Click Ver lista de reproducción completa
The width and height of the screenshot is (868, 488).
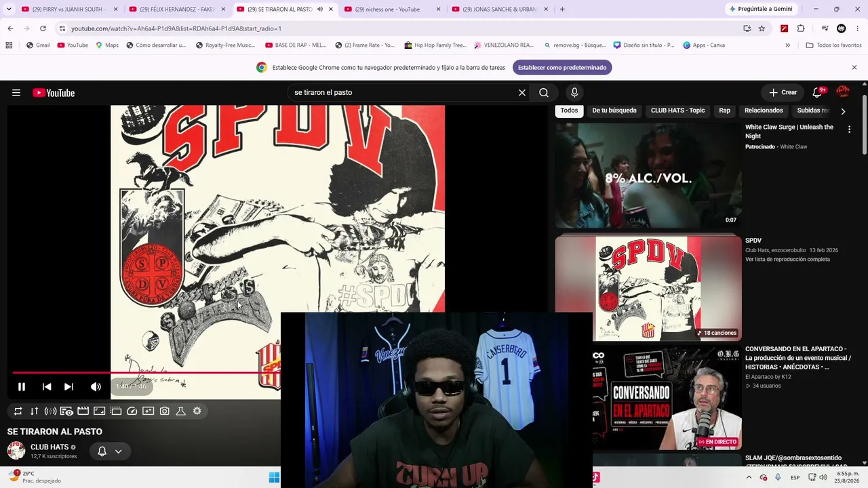[x=787, y=260]
